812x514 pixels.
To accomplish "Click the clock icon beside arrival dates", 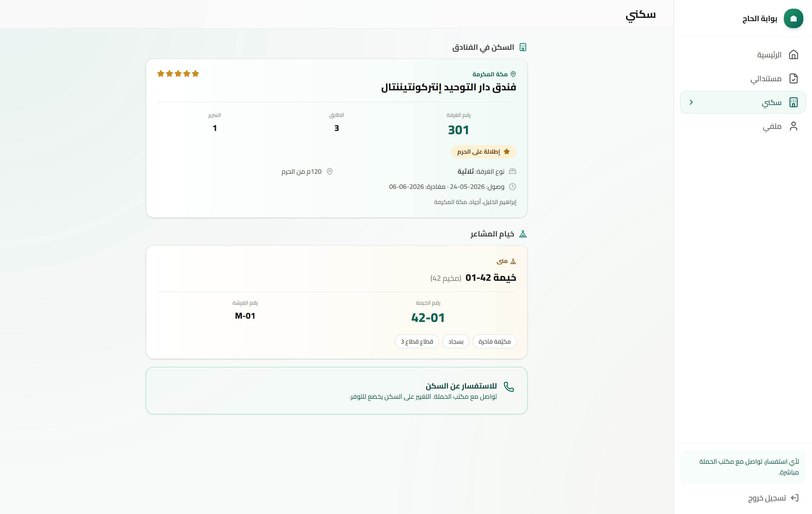I will [513, 187].
